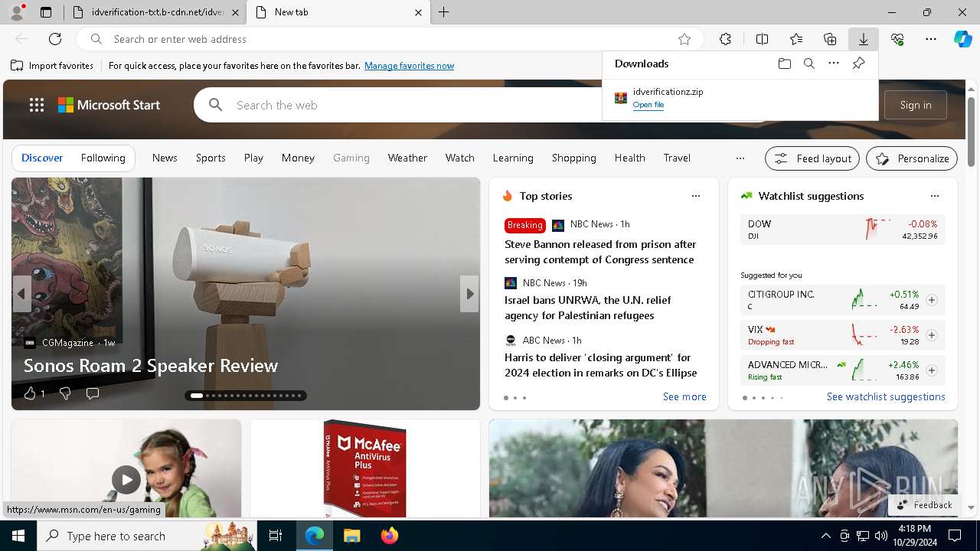Open the DOW index row
This screenshot has height=551, width=980.
pyautogui.click(x=842, y=230)
